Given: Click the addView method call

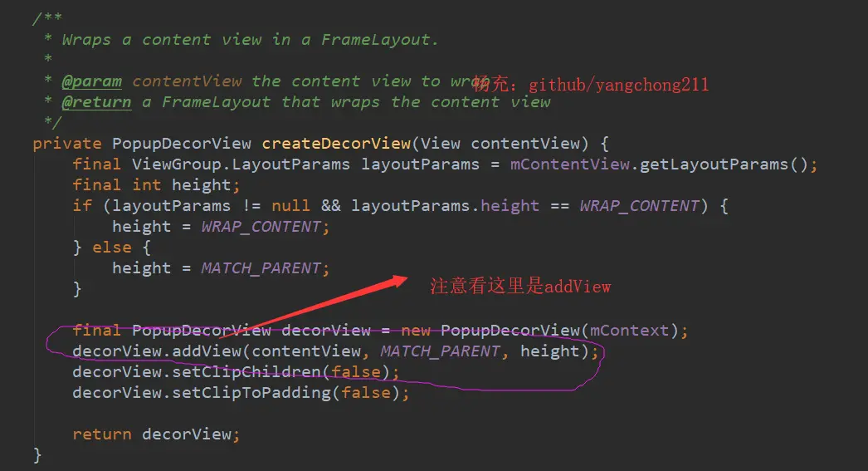Looking at the screenshot, I should pyautogui.click(x=206, y=351).
